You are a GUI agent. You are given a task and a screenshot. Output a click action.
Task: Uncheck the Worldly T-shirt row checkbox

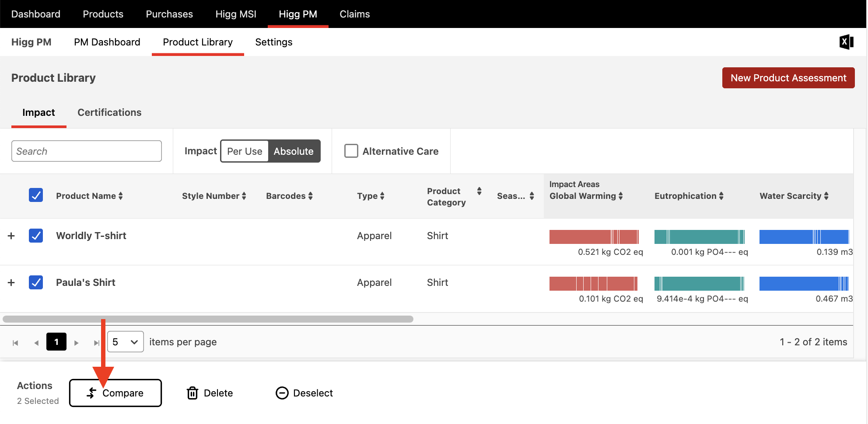(36, 236)
